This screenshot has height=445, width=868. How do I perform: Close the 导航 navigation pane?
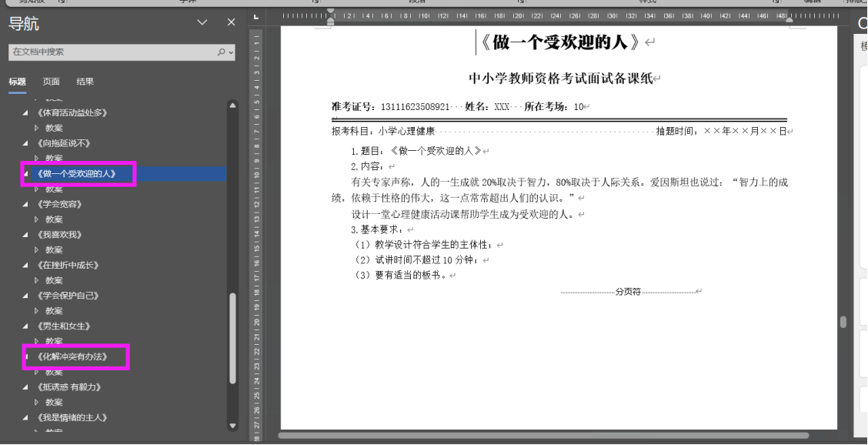230,24
